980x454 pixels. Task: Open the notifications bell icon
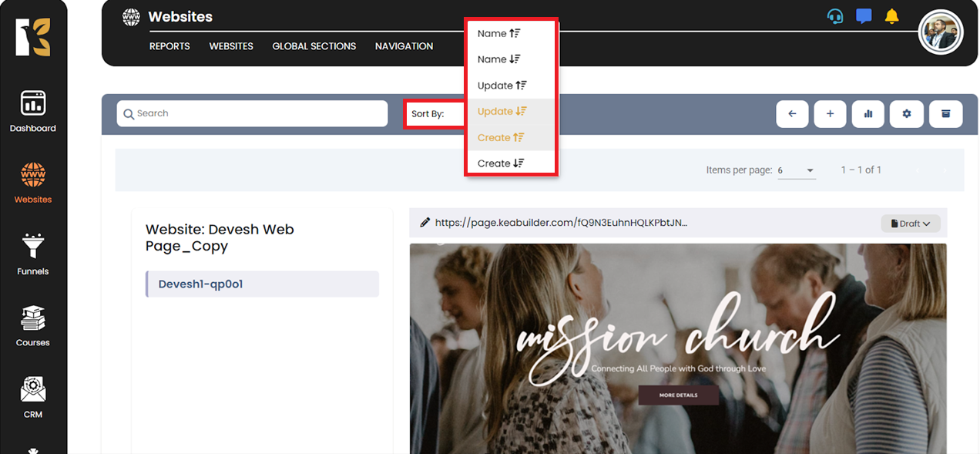pos(891,16)
